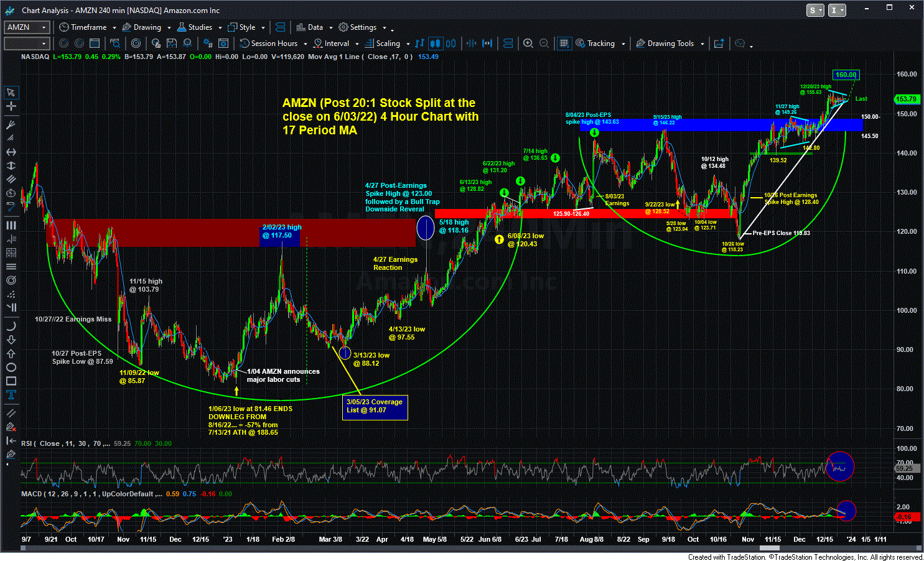
Task: Click the chart search magnifier icon
Action: (x=114, y=44)
